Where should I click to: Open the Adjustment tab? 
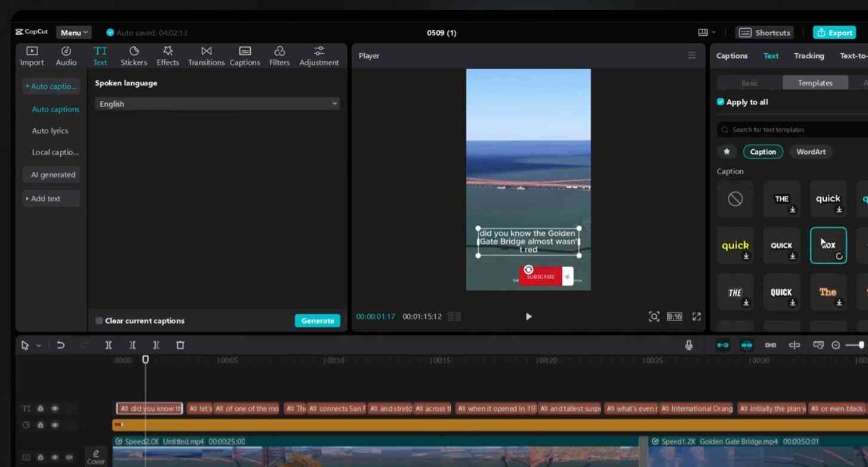coord(319,56)
